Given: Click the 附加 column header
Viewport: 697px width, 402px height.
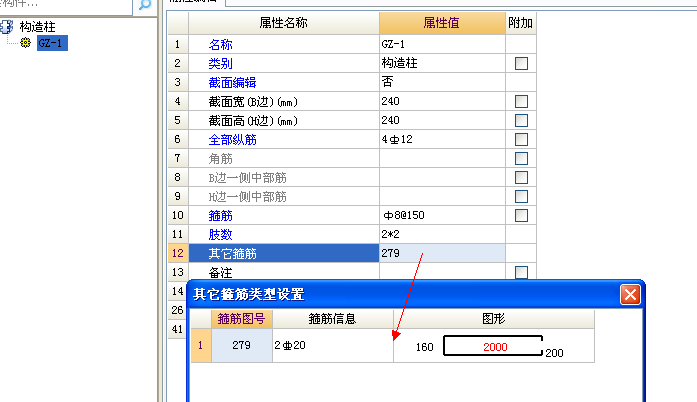Looking at the screenshot, I should pyautogui.click(x=521, y=23).
